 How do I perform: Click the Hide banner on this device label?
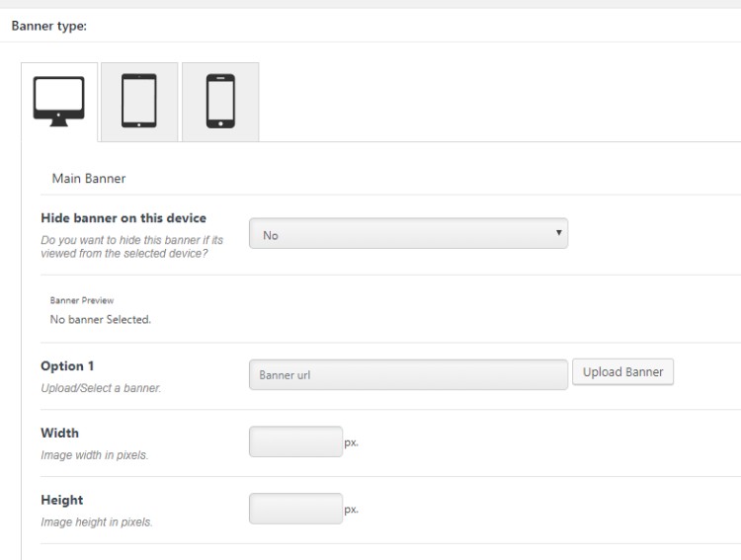(x=123, y=218)
